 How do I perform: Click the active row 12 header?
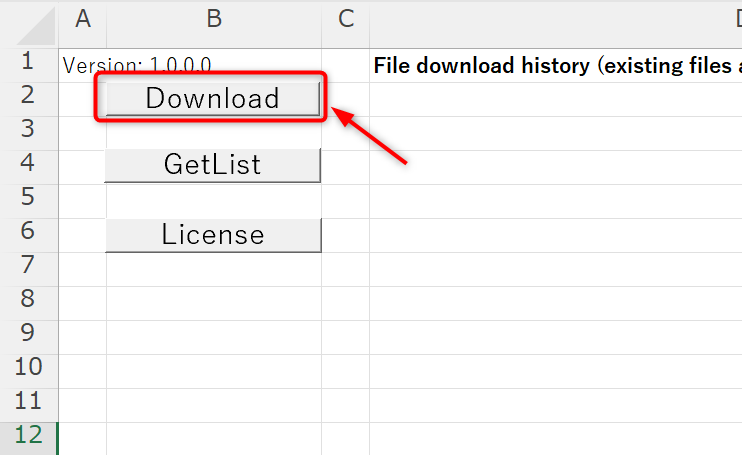click(x=28, y=436)
